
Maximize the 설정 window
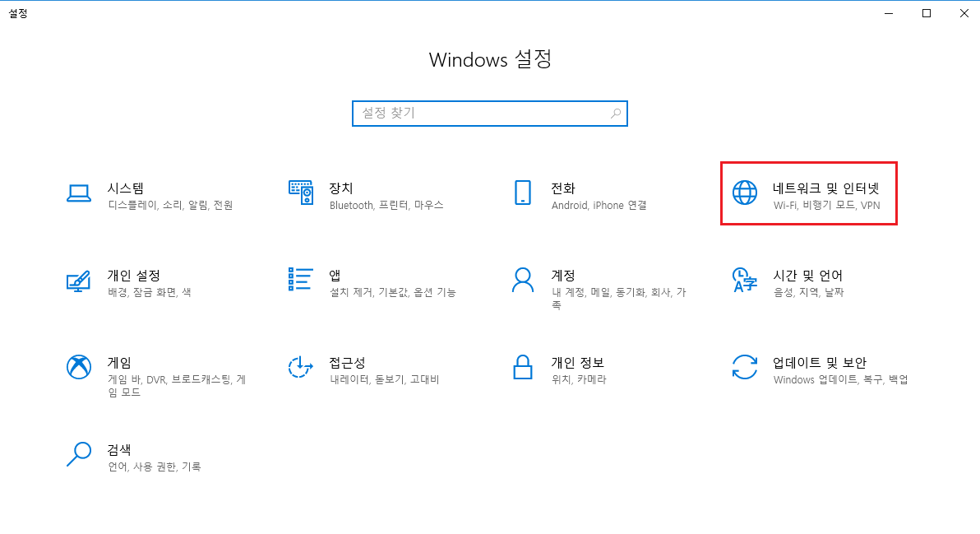(x=927, y=13)
